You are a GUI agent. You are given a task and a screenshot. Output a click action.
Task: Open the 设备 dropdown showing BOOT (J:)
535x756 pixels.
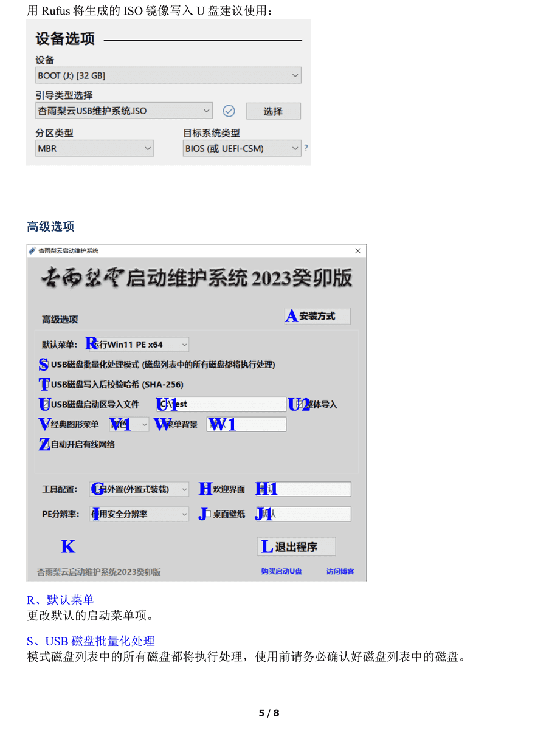(x=168, y=75)
